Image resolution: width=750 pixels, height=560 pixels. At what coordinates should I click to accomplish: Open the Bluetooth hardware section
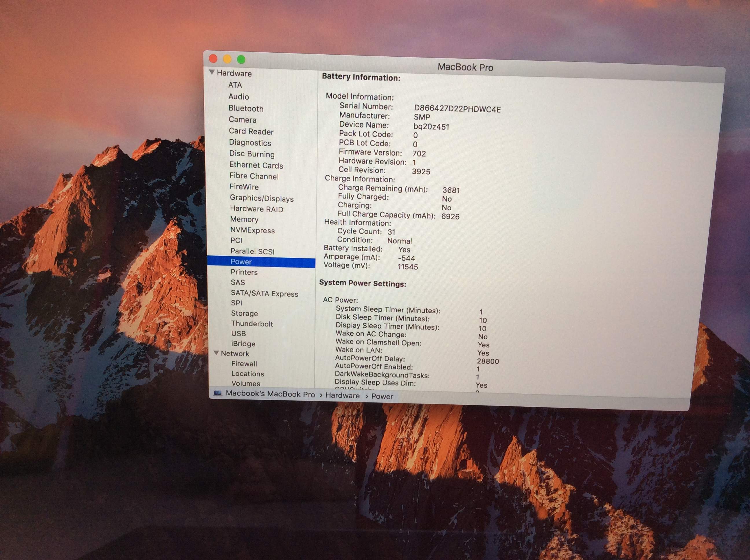click(x=246, y=108)
